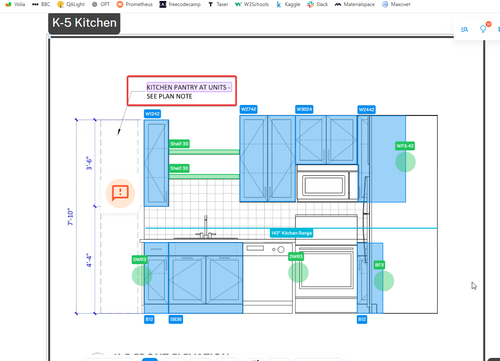Select the left DWR3 tag near sink cabinet
500x361 pixels.
(140, 259)
